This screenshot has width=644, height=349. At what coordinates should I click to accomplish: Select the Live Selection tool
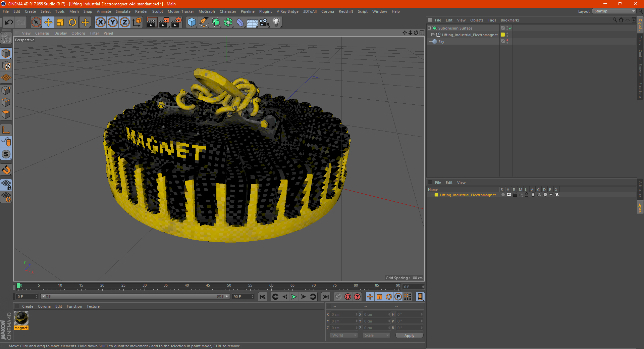coord(36,22)
